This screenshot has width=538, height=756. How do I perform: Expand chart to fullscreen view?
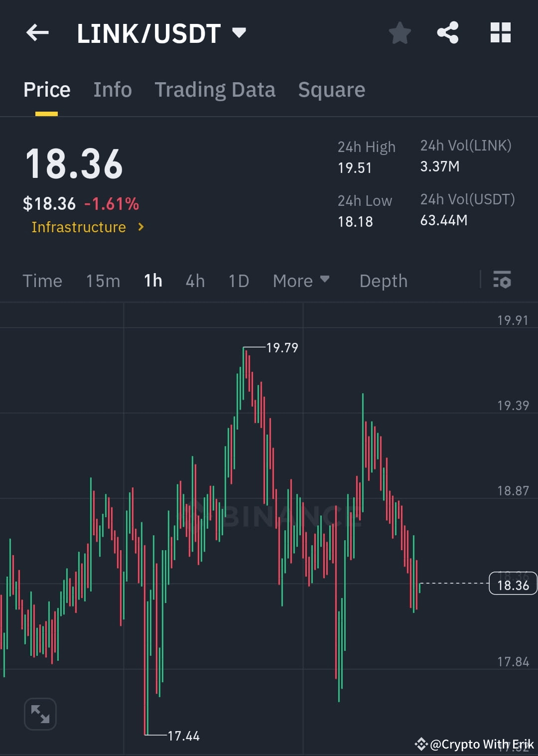[40, 714]
